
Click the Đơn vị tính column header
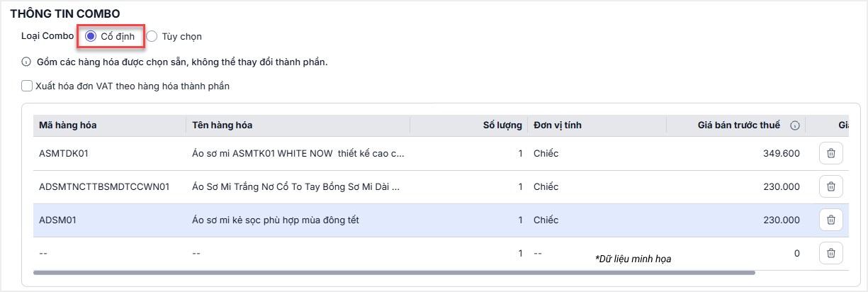558,125
